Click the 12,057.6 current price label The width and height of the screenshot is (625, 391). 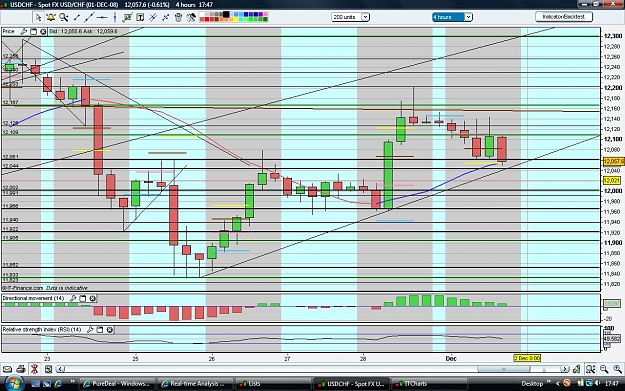coord(614,161)
